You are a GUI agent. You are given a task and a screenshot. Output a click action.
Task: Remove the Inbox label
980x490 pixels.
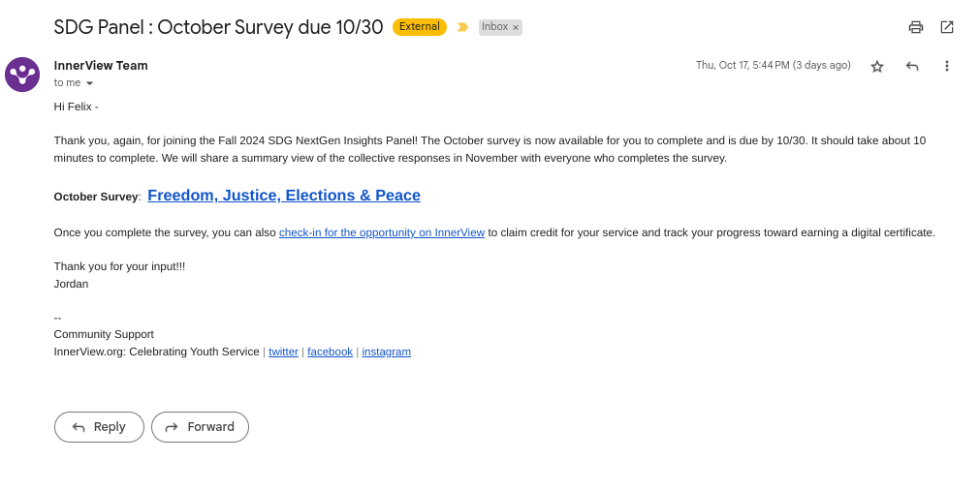pyautogui.click(x=516, y=28)
